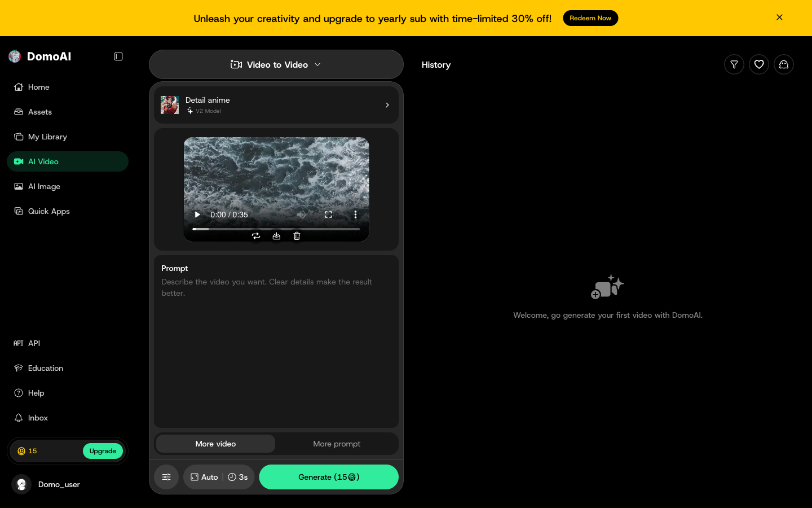Screen dimensions: 812x508
Task: Click the 15 credits coin balance
Action: pos(27,451)
